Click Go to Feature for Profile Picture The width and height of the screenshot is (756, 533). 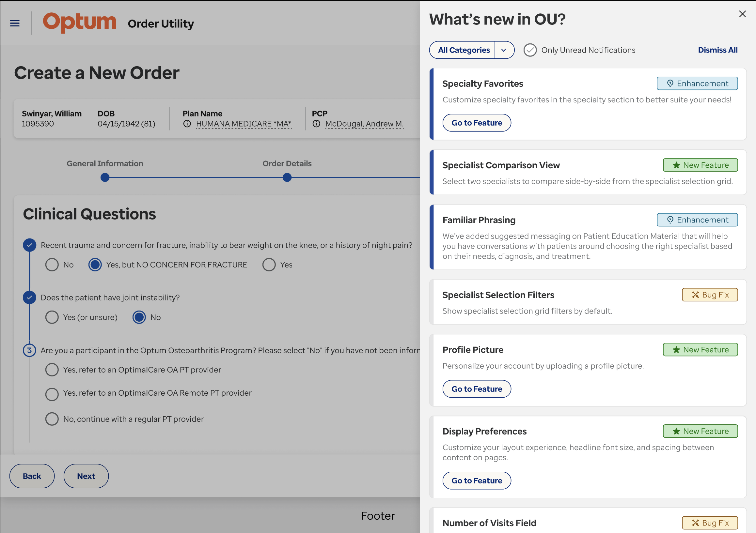477,389
